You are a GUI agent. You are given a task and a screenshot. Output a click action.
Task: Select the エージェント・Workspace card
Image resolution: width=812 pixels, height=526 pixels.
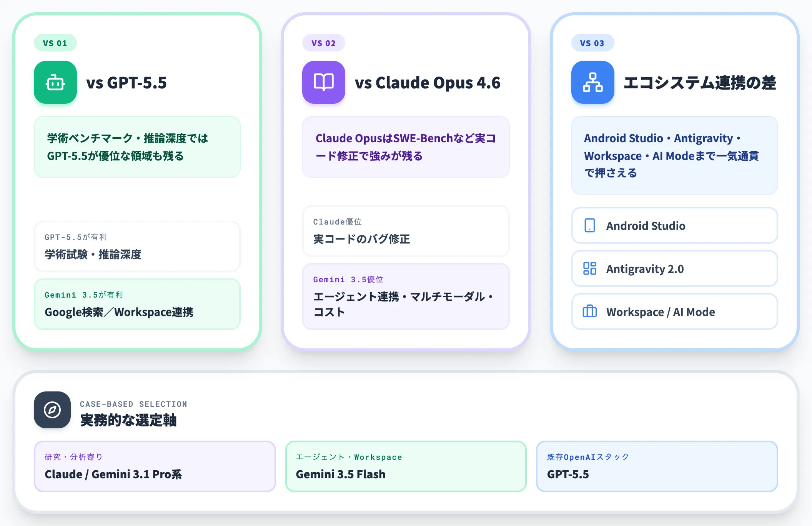(x=406, y=466)
